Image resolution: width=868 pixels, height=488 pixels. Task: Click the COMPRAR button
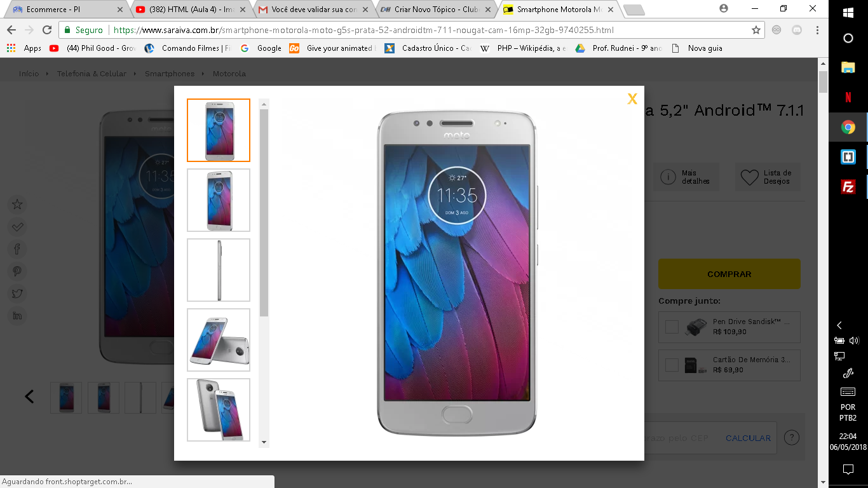tap(729, 274)
